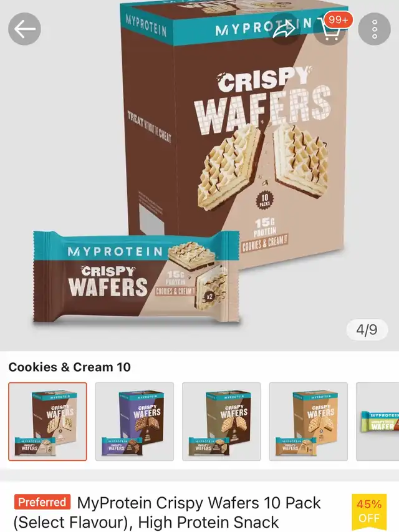Select the partially visible green wafer bar variant

(378, 422)
